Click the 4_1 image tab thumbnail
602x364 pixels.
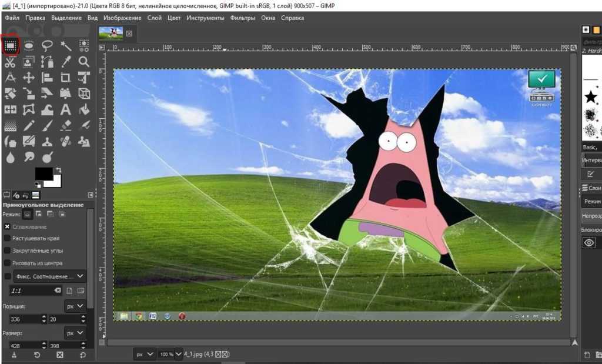(x=111, y=34)
